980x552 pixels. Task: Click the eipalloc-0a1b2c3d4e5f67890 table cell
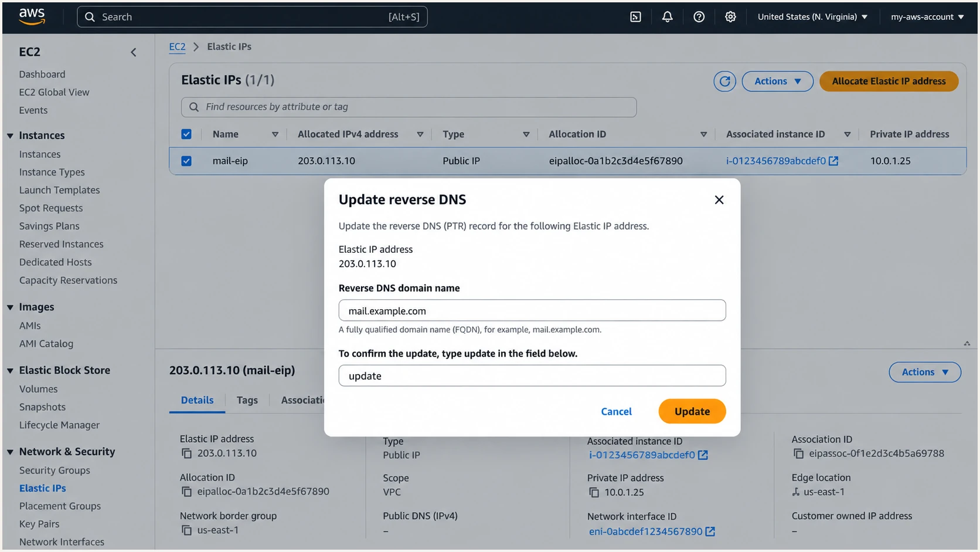pos(615,161)
